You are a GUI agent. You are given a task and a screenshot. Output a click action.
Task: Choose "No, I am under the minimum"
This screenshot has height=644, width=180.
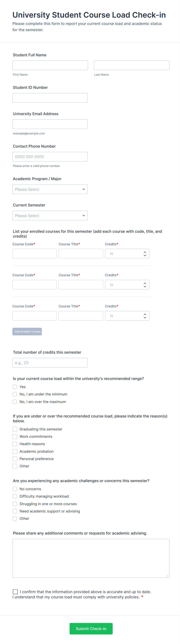click(x=15, y=394)
